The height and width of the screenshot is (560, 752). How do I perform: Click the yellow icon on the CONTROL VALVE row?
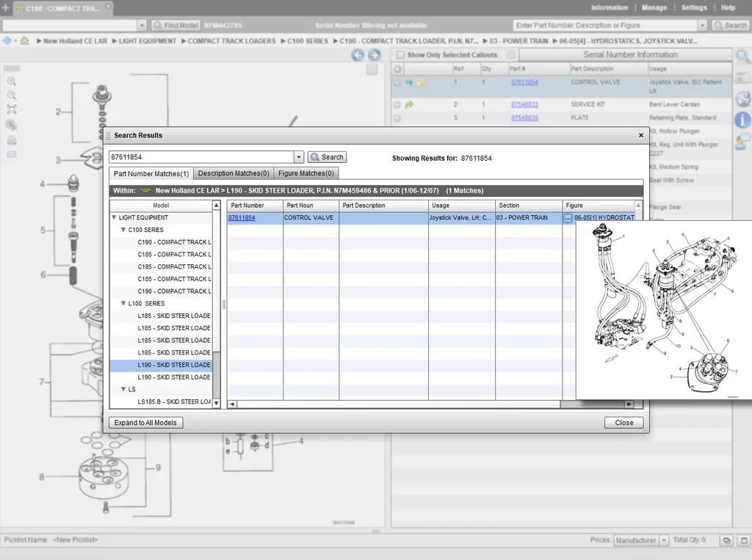pos(421,82)
